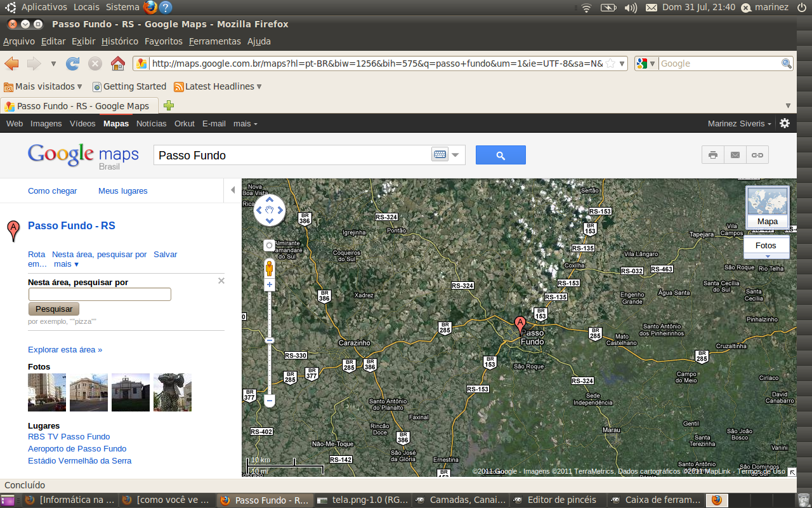Open the 'mais' dropdown in Google top bar
This screenshot has height=508, width=812.
click(x=246, y=124)
